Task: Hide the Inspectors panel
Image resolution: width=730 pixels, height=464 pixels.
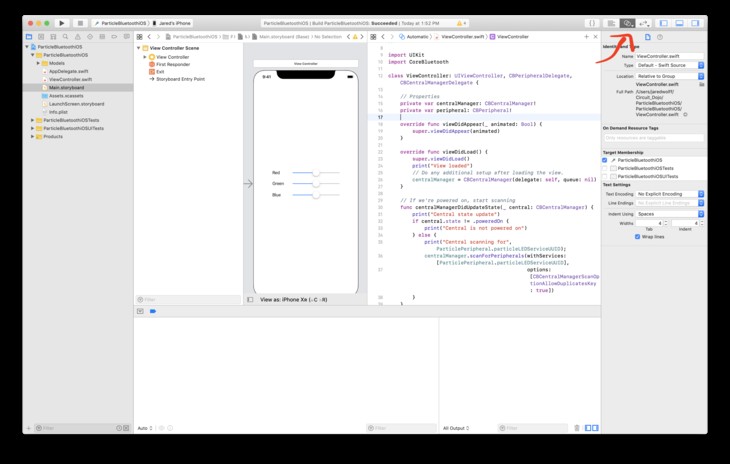Action: coord(696,22)
